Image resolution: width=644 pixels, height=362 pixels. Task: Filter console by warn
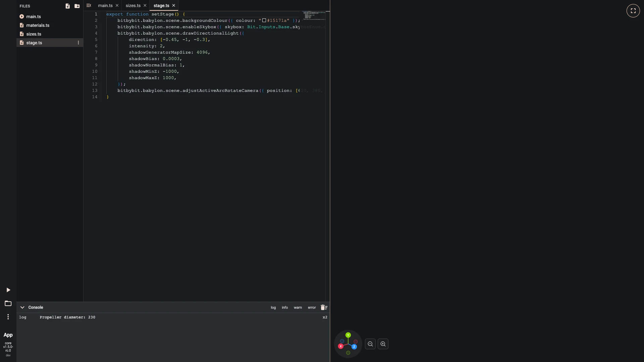298,307
